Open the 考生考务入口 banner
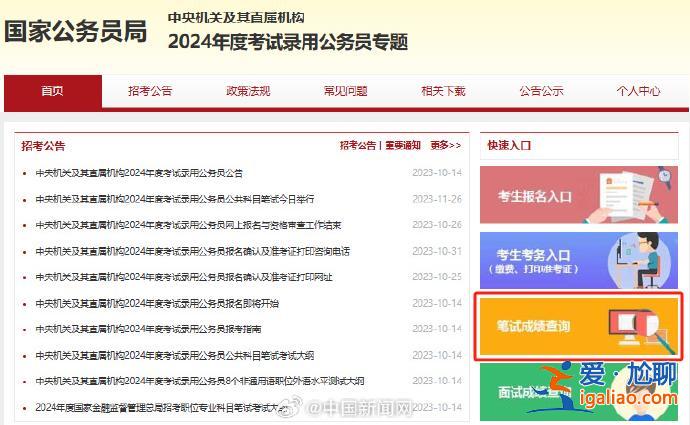The height and width of the screenshot is (425, 690). (x=579, y=260)
